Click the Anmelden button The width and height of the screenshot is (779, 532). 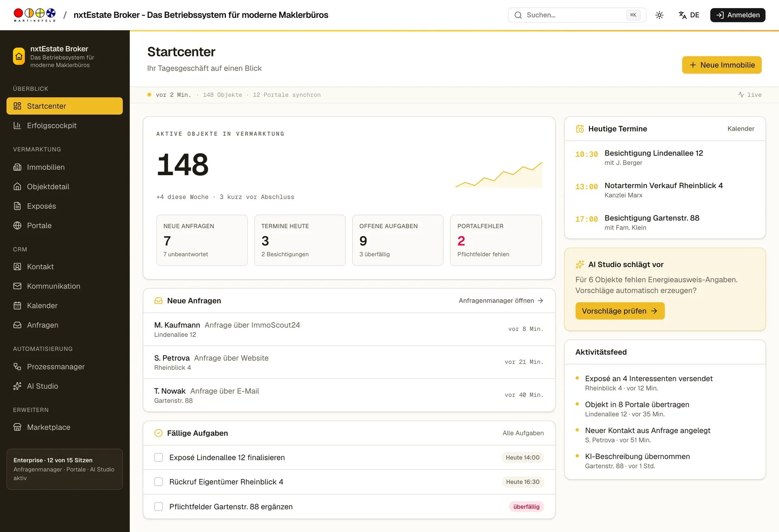tap(738, 15)
